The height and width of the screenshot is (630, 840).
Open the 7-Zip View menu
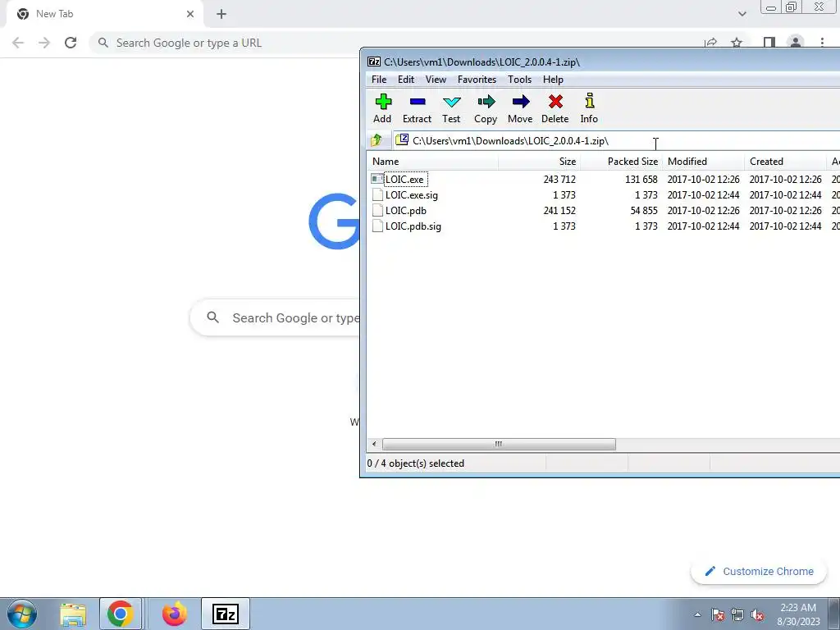pos(436,80)
